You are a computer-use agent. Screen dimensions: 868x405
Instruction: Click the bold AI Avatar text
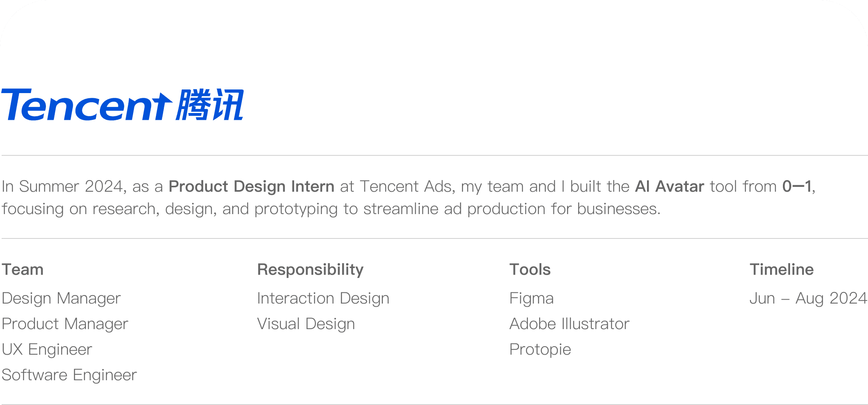tap(669, 187)
